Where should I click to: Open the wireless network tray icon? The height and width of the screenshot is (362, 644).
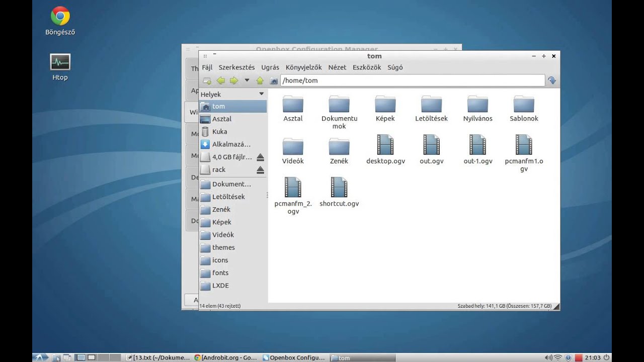[x=558, y=357]
